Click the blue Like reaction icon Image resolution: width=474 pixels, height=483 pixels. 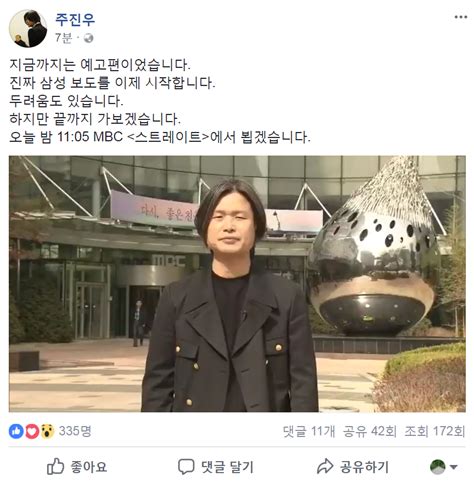tap(16, 431)
